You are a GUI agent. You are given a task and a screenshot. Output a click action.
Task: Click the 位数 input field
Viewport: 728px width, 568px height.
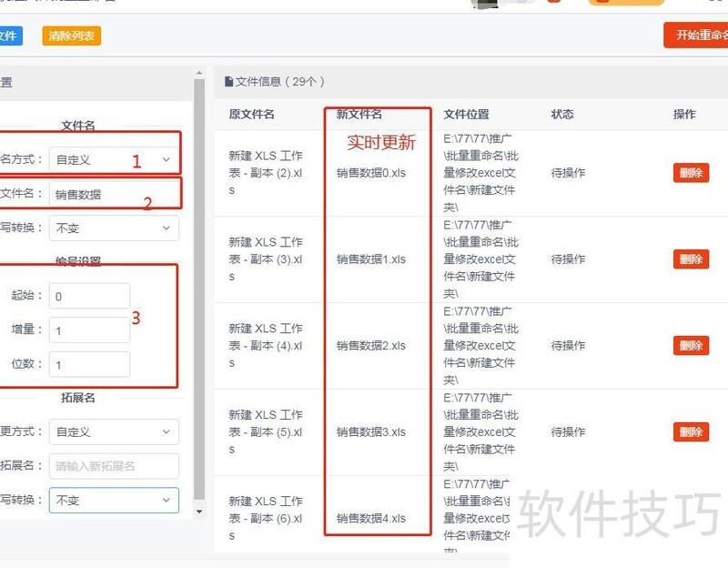[x=89, y=364]
